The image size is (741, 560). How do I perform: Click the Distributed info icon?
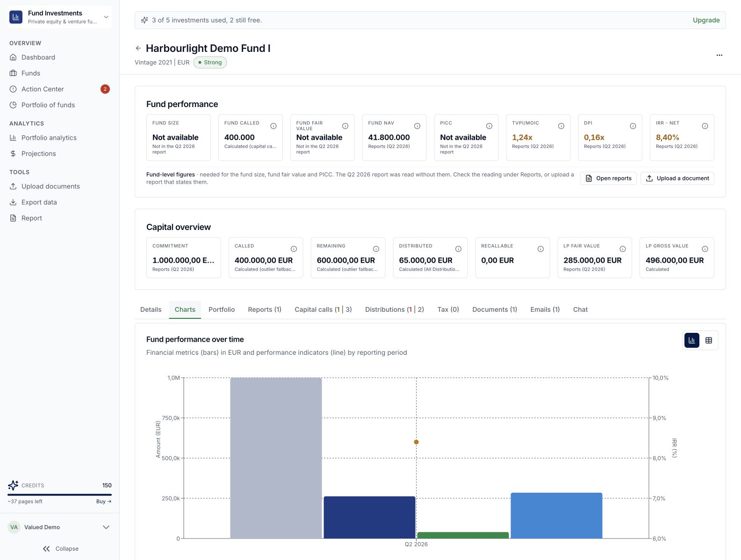[458, 249]
